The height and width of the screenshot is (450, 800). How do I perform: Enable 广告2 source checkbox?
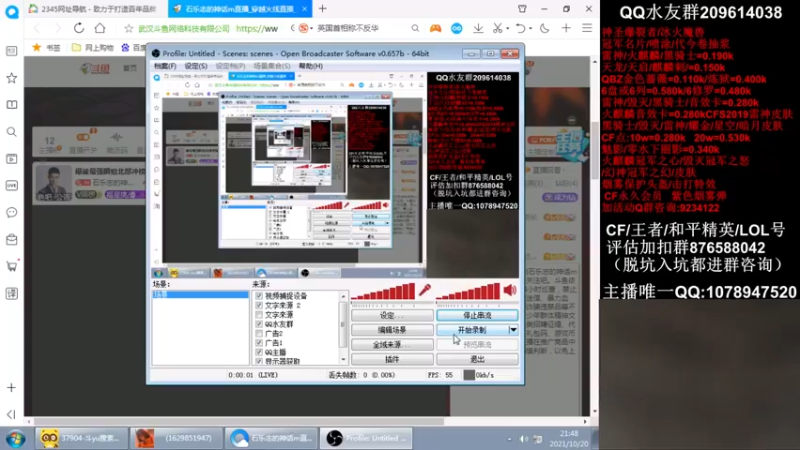pyautogui.click(x=259, y=333)
